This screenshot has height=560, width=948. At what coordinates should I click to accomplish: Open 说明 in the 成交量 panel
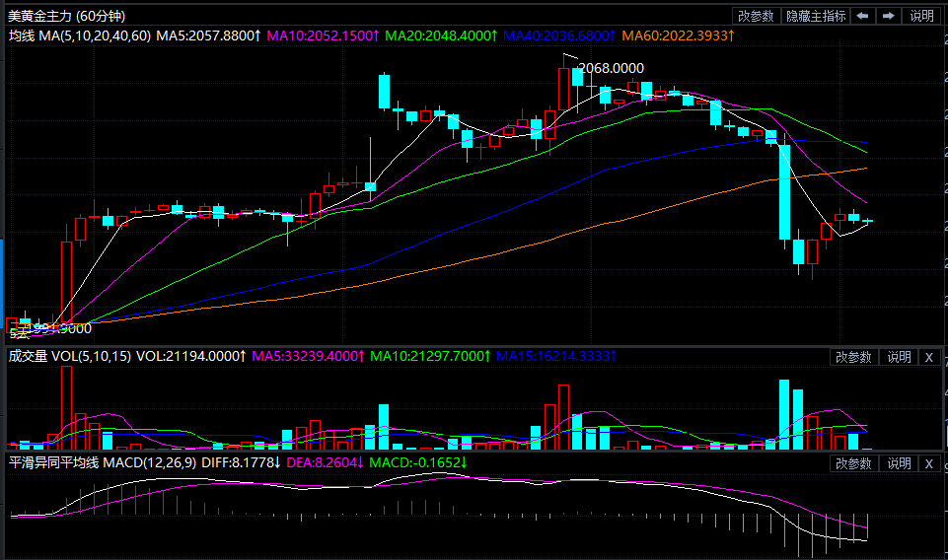pyautogui.click(x=899, y=357)
